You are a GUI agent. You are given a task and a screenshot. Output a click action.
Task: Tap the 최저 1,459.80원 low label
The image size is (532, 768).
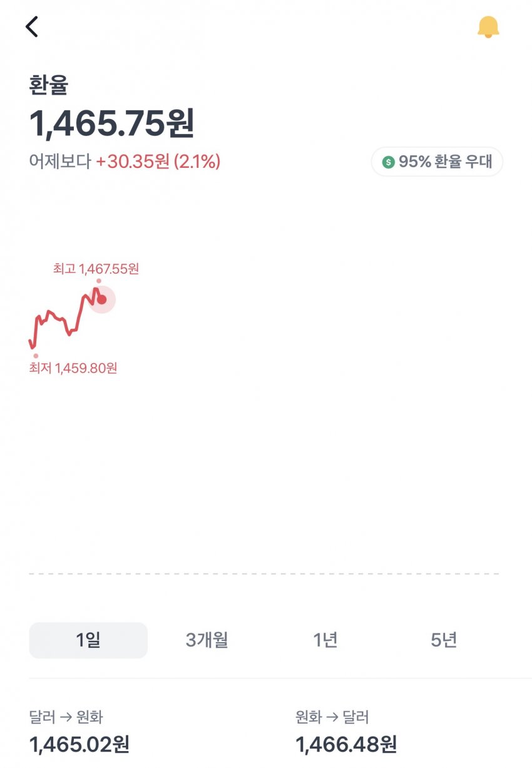pos(73,368)
